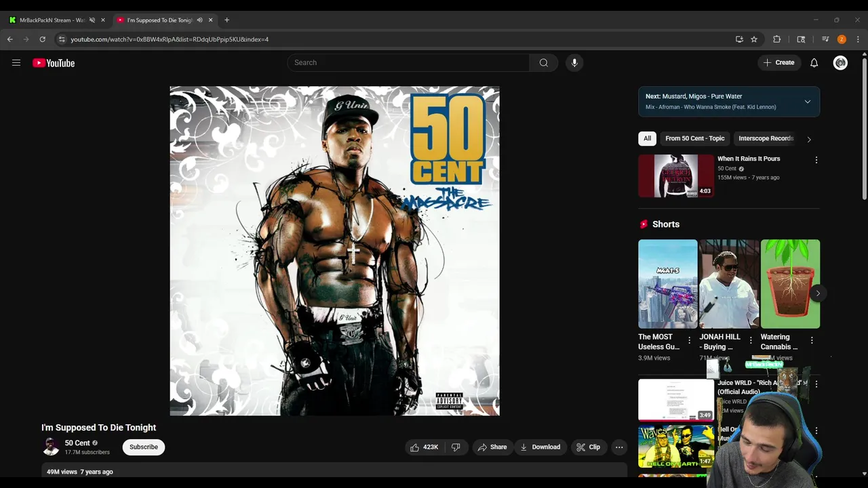Image resolution: width=868 pixels, height=488 pixels.
Task: Reload the page
Action: pos(42,39)
